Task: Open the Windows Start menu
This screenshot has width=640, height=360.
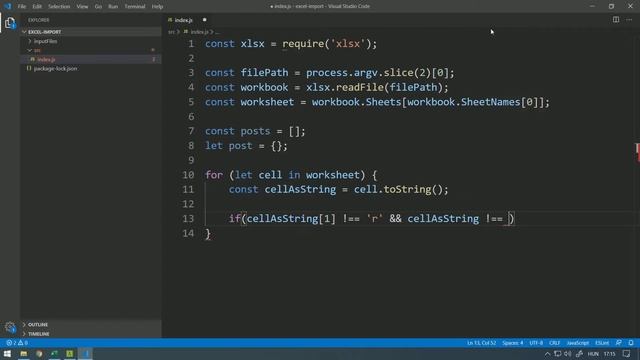Action: pos(7,353)
